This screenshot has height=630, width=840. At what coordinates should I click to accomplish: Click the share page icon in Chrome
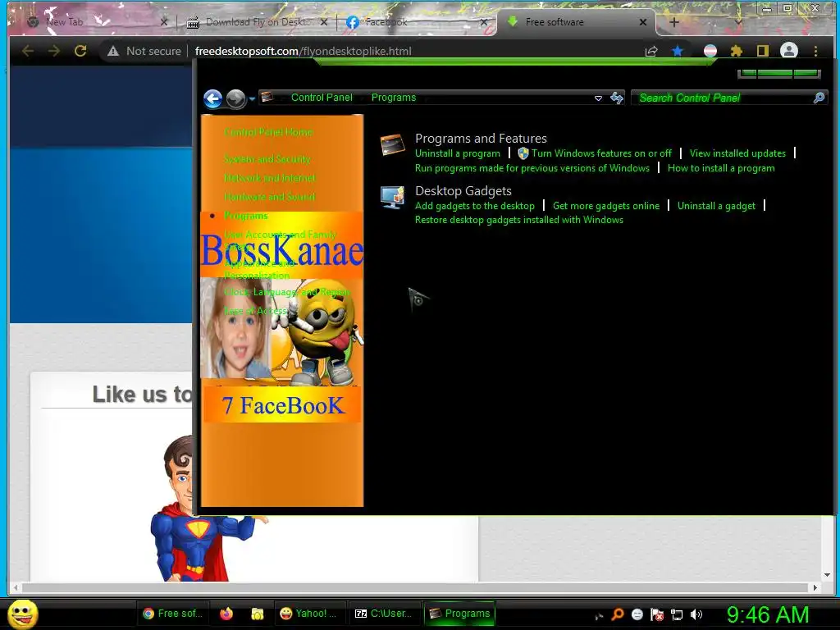pyautogui.click(x=651, y=51)
